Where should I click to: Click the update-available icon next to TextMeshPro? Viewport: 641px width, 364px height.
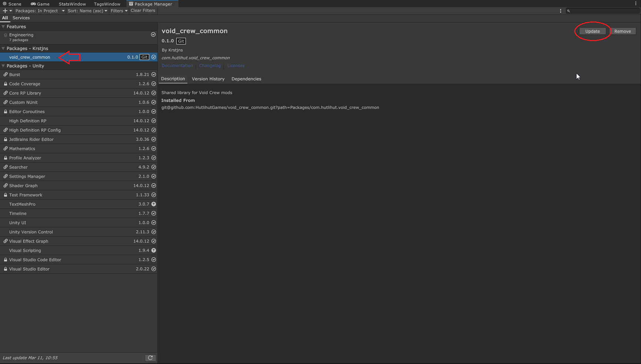point(154,204)
